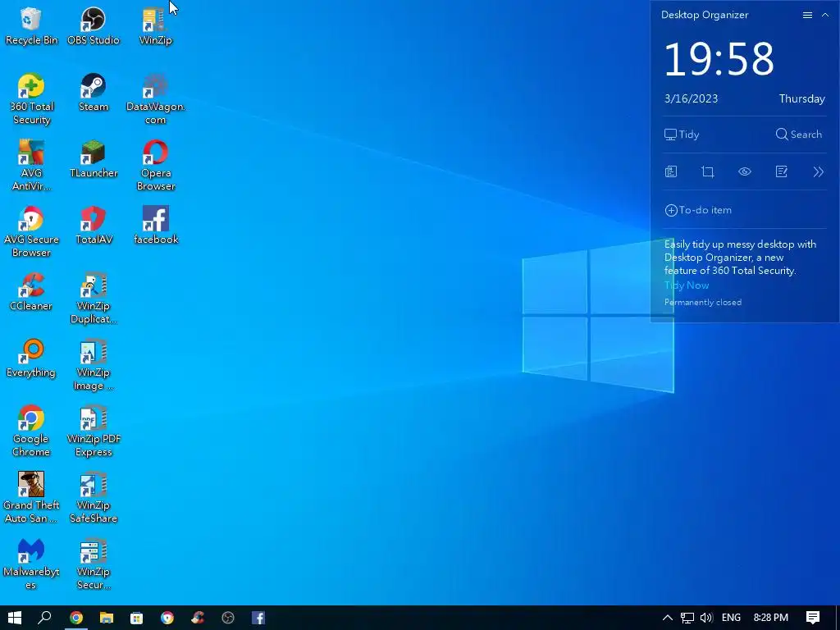Select the OBS Studio desktop shortcut
This screenshot has height=630, width=840.
point(94,26)
